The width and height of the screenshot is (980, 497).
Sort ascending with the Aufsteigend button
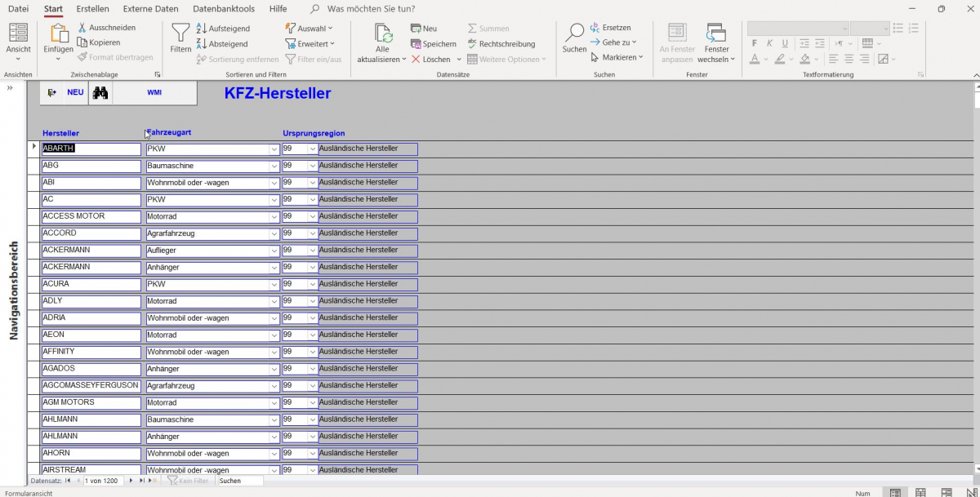tap(224, 29)
